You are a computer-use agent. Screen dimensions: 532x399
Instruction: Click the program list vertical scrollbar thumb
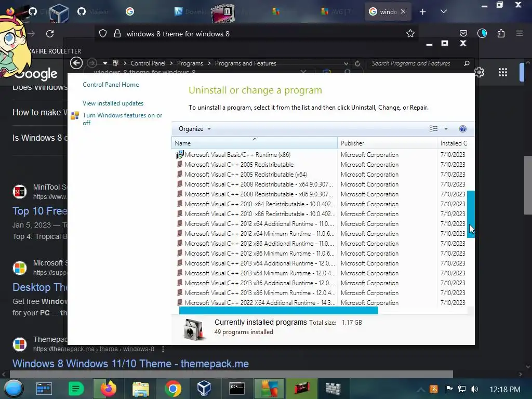pos(471,214)
